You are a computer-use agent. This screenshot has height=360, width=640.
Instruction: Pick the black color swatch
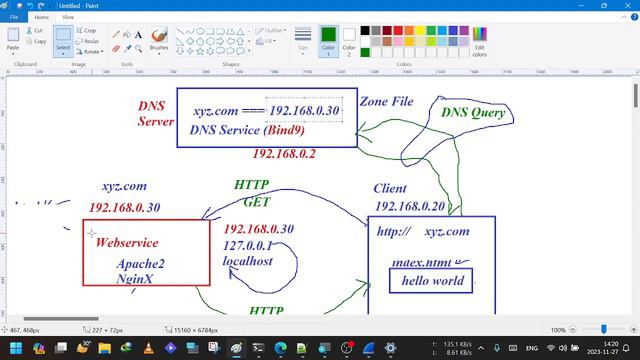[x=365, y=30]
